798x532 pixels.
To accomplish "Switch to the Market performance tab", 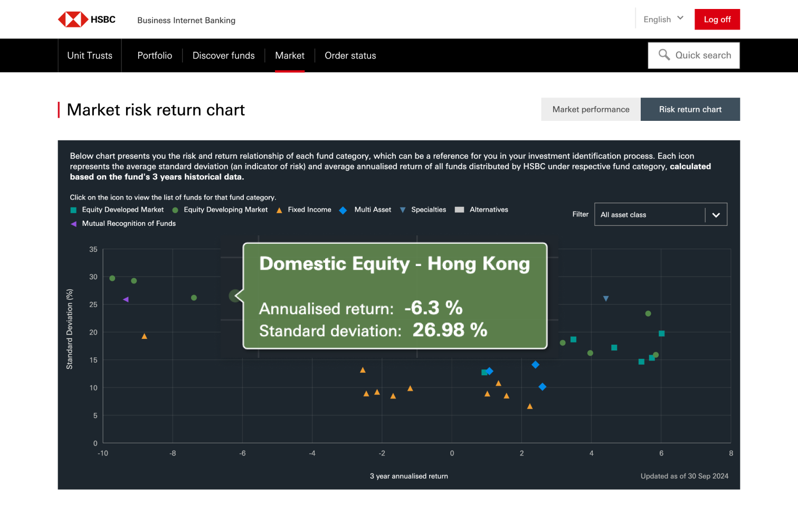I will point(591,109).
